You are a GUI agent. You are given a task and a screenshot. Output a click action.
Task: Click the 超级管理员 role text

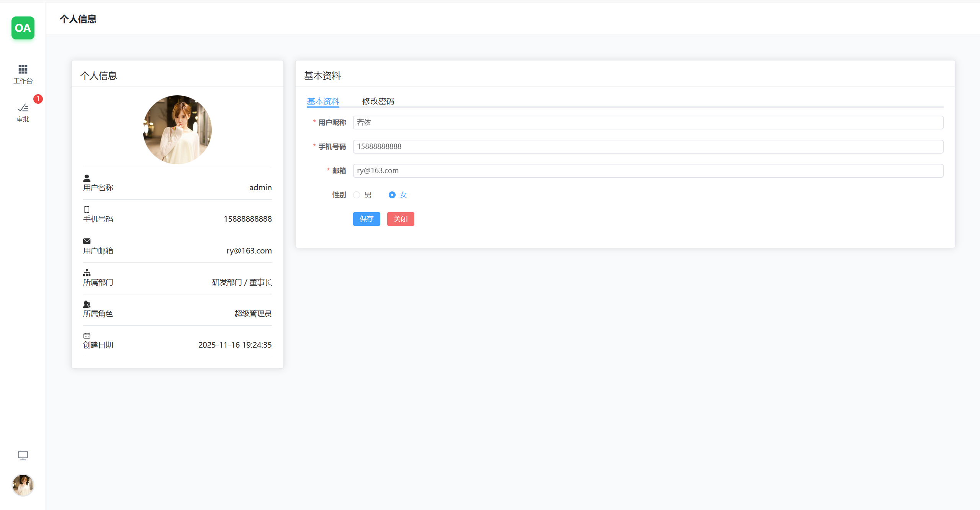point(253,314)
